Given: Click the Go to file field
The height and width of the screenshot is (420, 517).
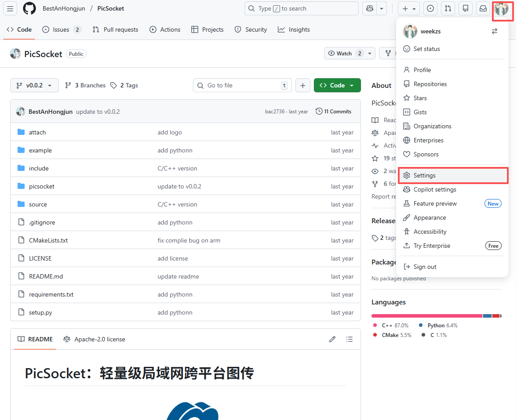Looking at the screenshot, I should tap(242, 85).
